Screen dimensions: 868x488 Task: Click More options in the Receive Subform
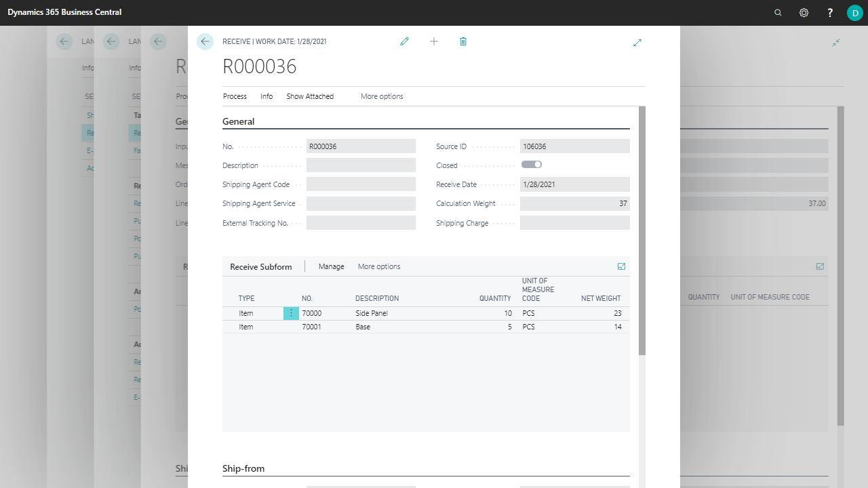[x=379, y=266]
